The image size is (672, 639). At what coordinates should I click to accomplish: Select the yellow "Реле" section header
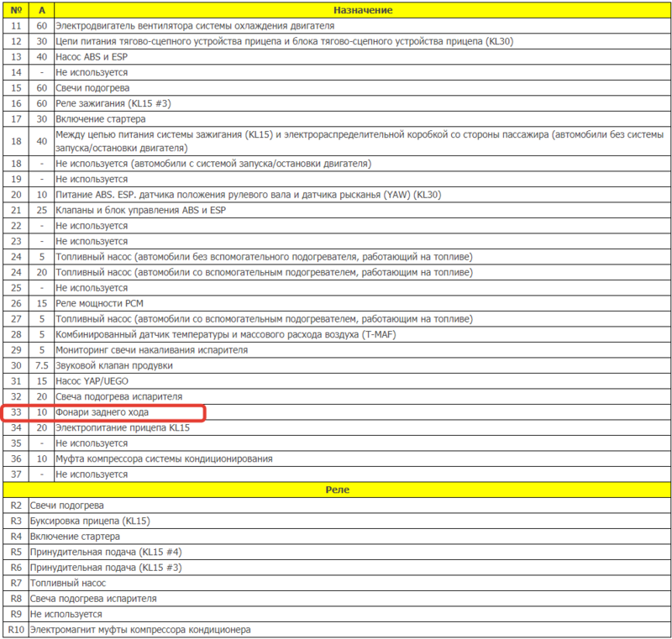[336, 490]
